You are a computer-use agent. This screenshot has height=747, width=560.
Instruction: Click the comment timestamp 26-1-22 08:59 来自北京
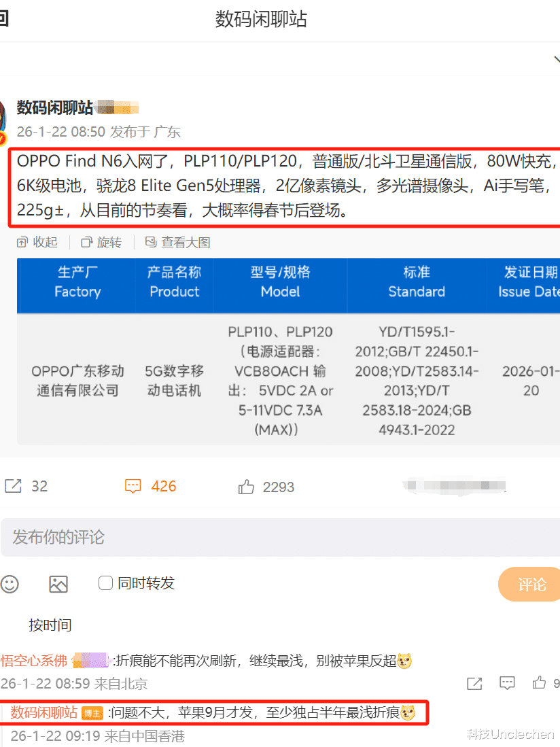(x=74, y=684)
